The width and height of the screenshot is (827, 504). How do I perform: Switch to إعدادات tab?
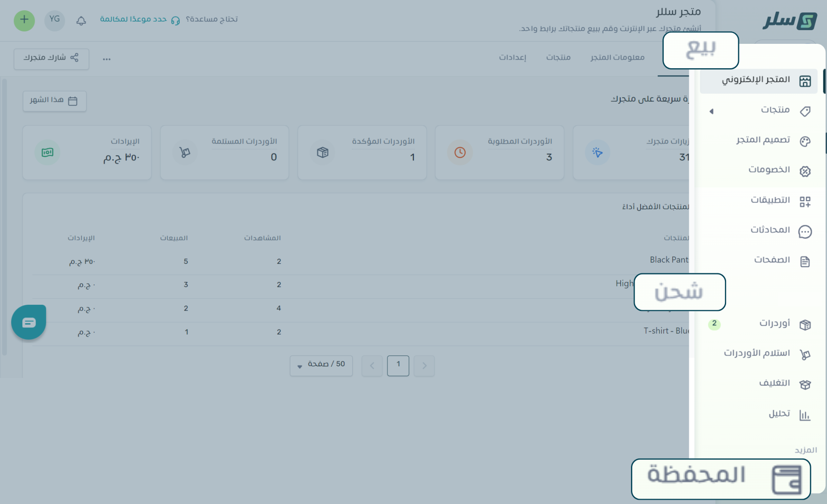click(512, 57)
